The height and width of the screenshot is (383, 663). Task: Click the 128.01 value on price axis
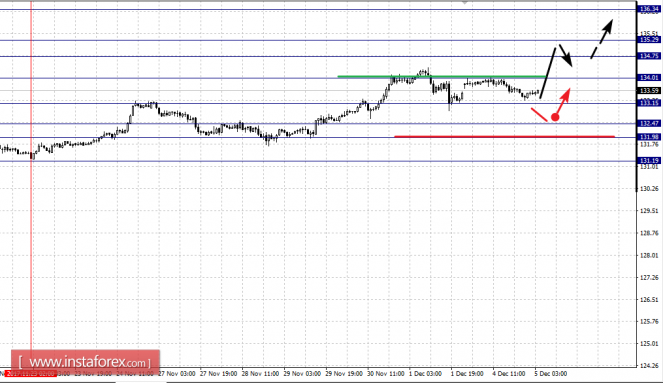point(650,255)
